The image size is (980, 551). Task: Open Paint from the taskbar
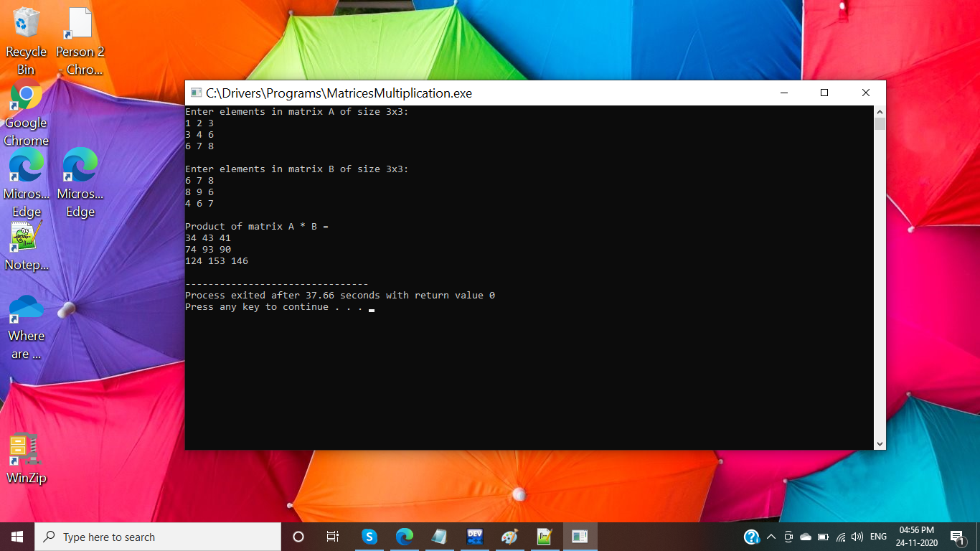coord(509,537)
